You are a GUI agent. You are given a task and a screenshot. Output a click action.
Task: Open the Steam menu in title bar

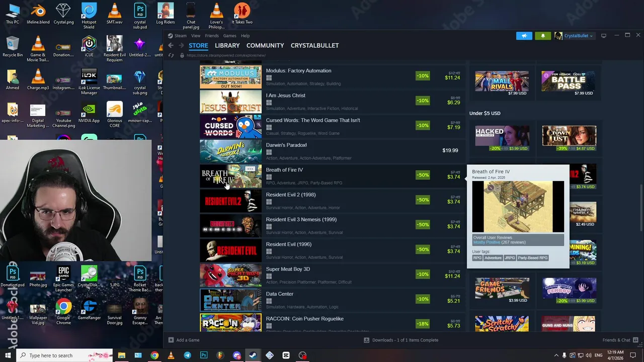(x=177, y=36)
